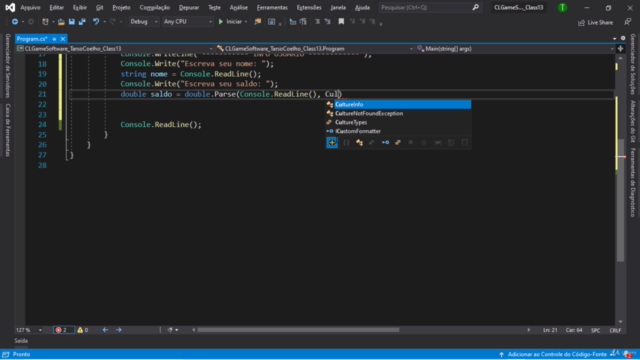Click the Live Share button
The image size is (640, 360).
(x=596, y=23)
